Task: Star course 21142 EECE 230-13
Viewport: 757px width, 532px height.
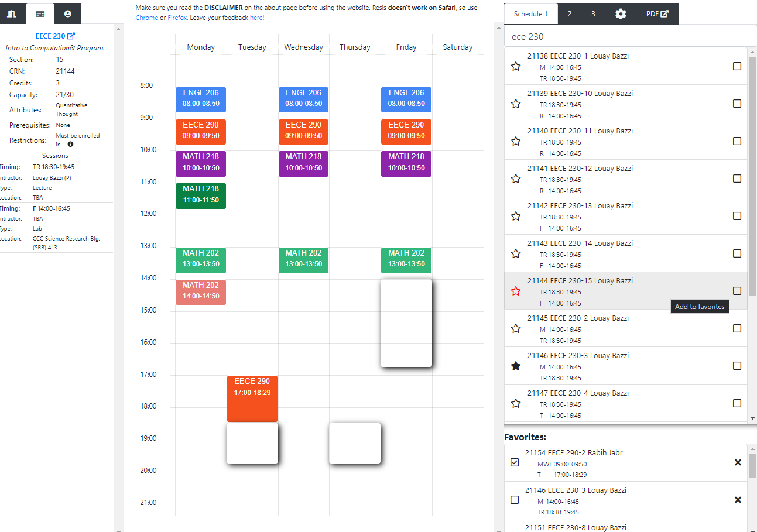Action: coord(516,217)
